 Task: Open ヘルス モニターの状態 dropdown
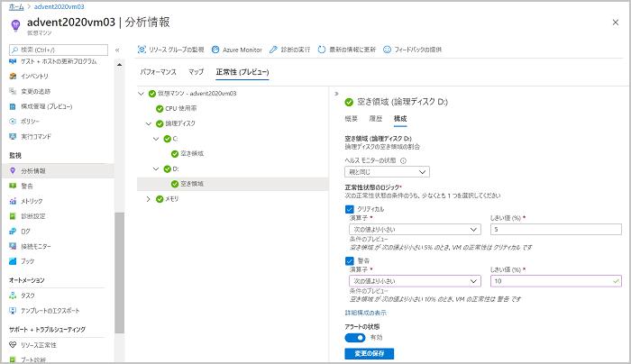387,172
